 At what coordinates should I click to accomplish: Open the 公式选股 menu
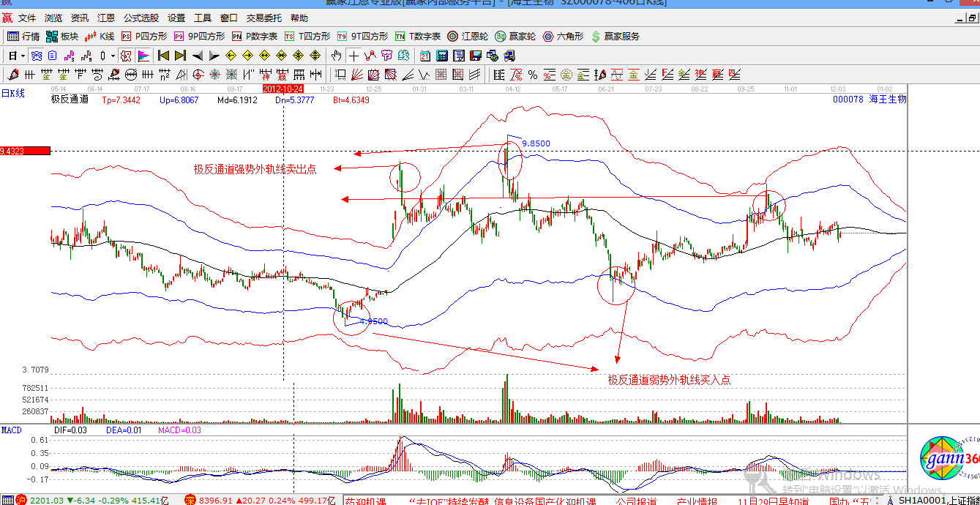(x=141, y=18)
